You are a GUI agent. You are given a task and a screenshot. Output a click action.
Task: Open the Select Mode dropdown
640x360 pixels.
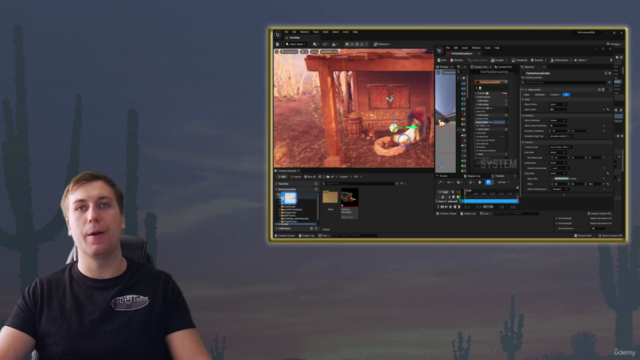tap(296, 44)
